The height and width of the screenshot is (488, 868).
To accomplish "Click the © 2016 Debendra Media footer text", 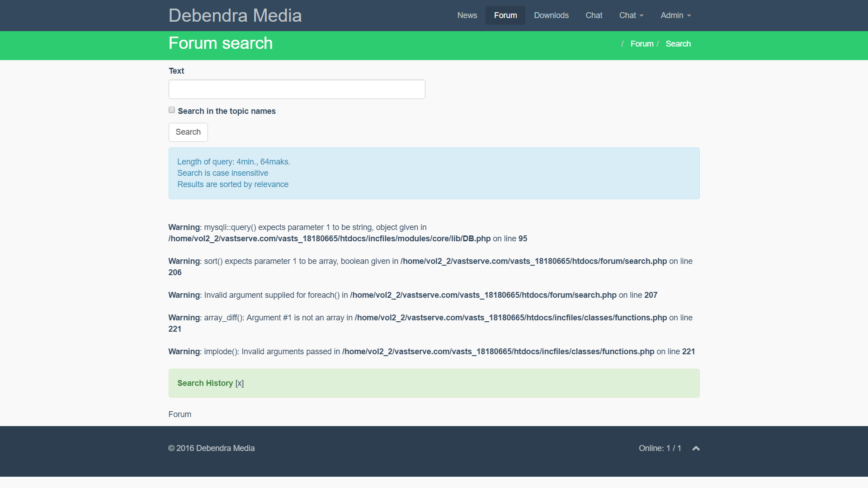I will pos(212,448).
